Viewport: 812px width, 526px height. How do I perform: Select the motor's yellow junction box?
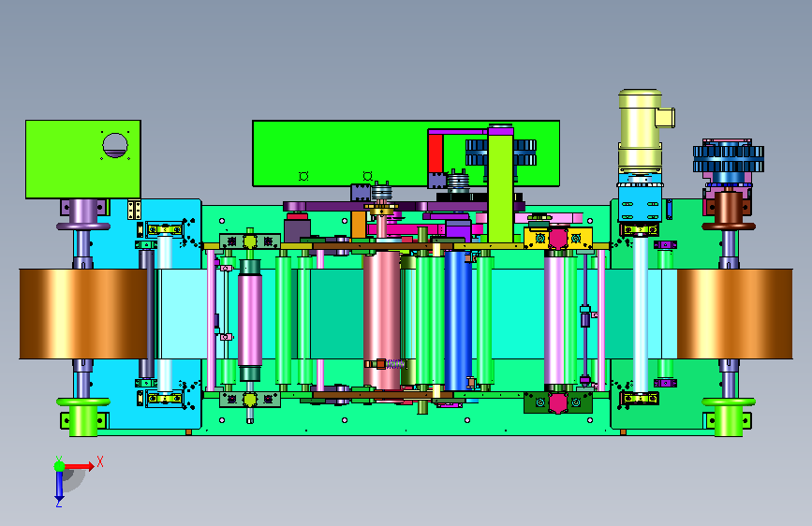(666, 118)
